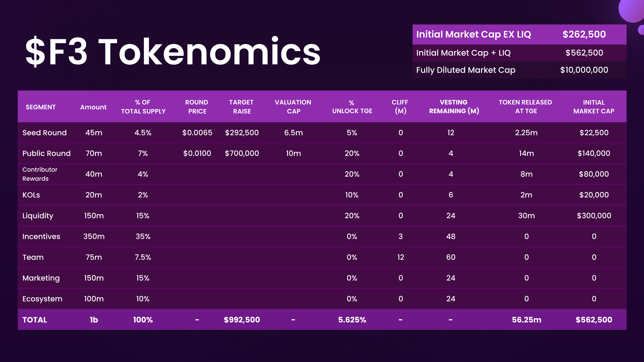Click the TOTAL row $992,500 raise
Viewport: 644px width, 362px height.
(242, 320)
